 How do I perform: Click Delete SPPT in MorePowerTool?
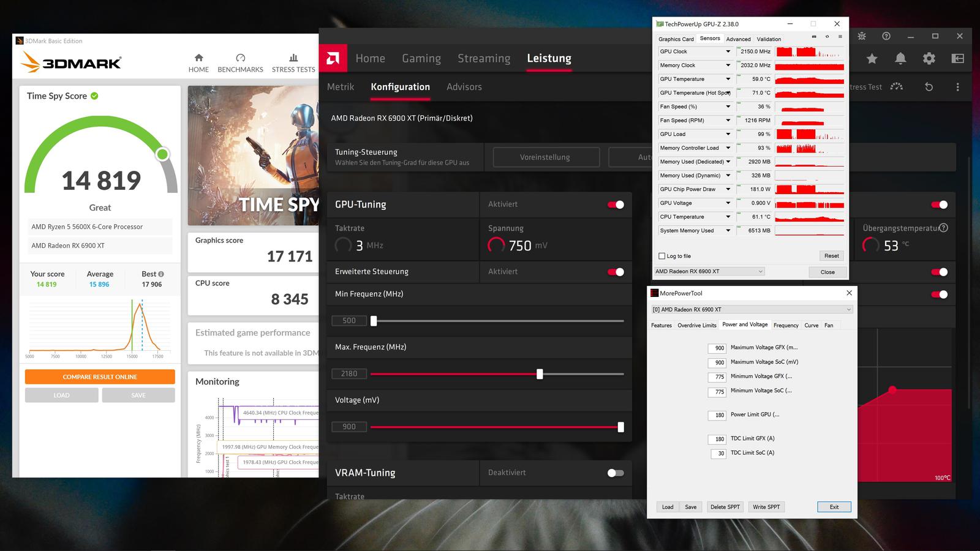(725, 507)
